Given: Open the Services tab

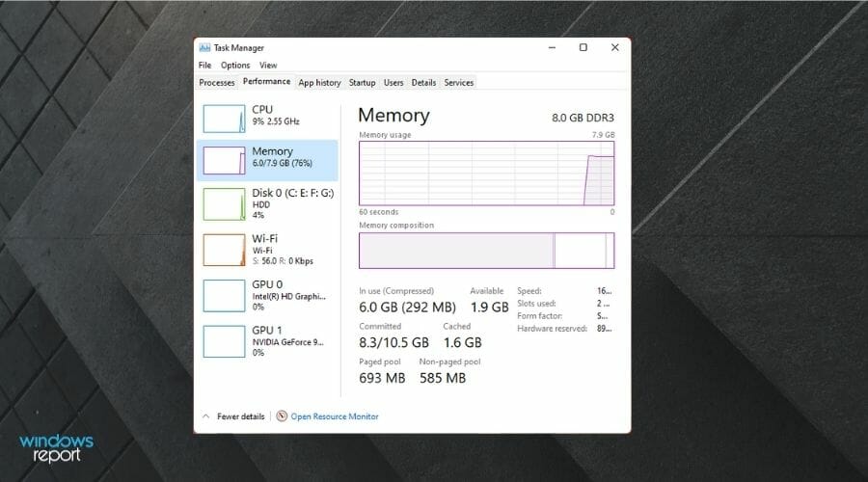Looking at the screenshot, I should click(x=459, y=83).
